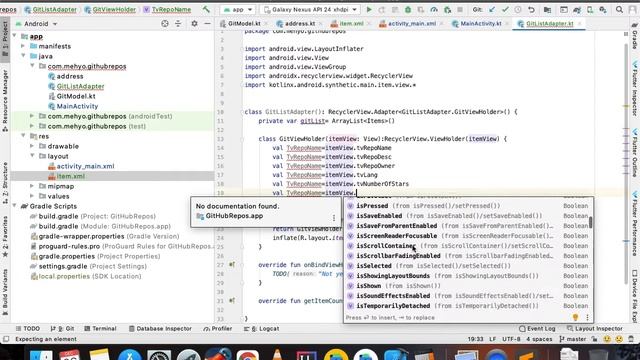Open the Layout Inspector

tap(595, 328)
